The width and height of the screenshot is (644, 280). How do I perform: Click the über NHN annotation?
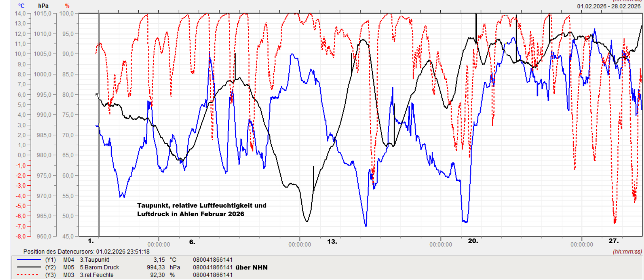252,267
